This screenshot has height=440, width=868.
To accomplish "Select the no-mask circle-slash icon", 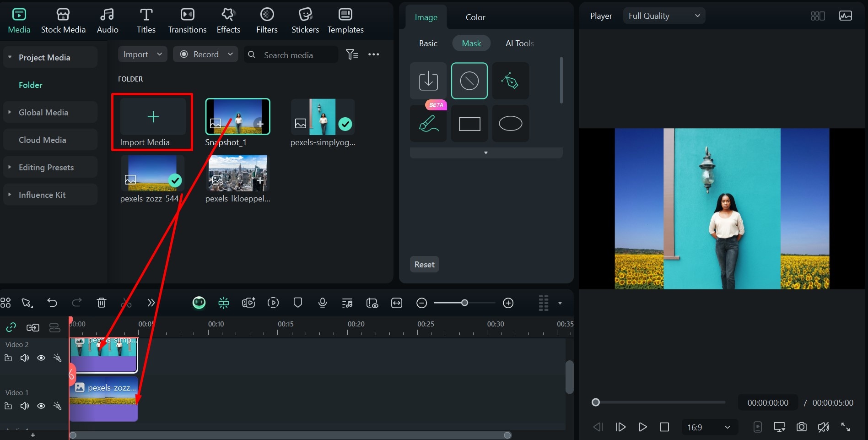I will click(x=469, y=81).
